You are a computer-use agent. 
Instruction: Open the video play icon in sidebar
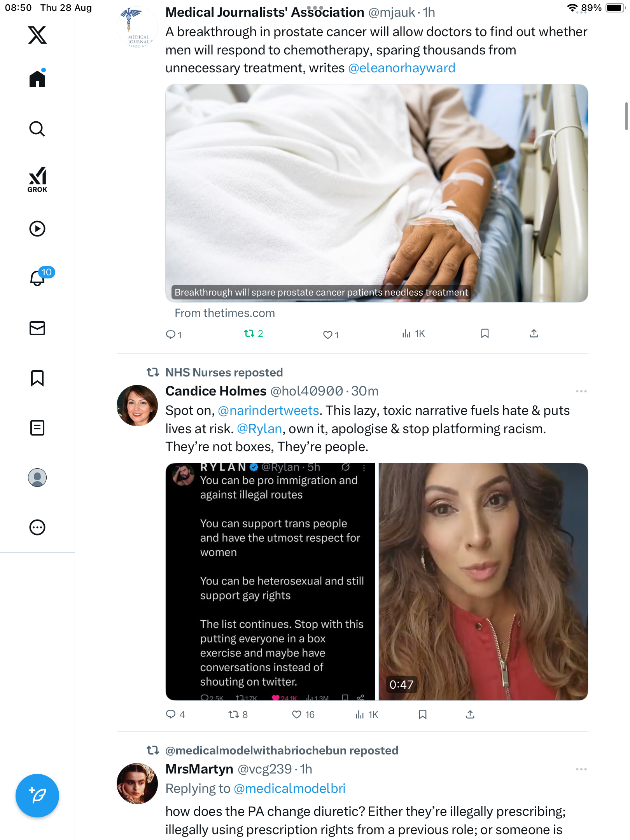pos(37,229)
